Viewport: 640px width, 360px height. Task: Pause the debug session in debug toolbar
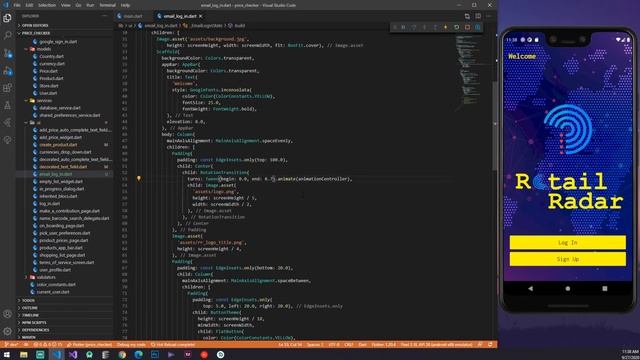pyautogui.click(x=403, y=27)
